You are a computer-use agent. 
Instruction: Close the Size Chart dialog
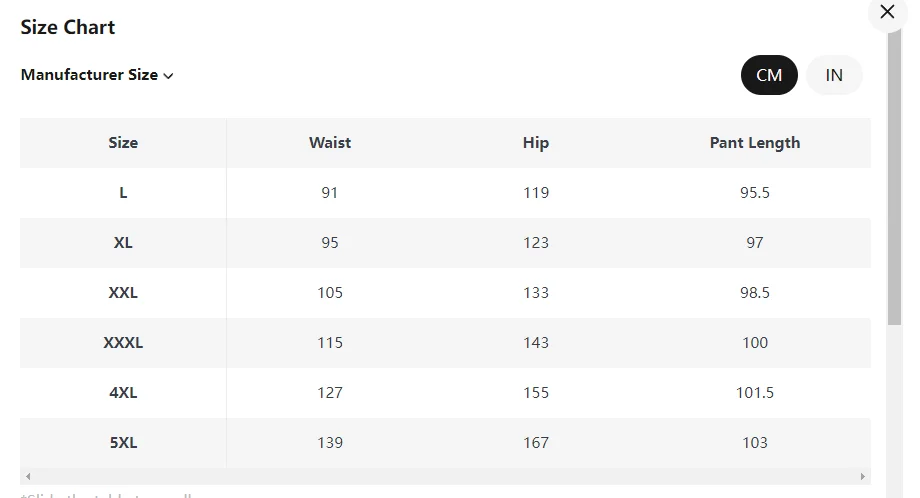[x=887, y=12]
